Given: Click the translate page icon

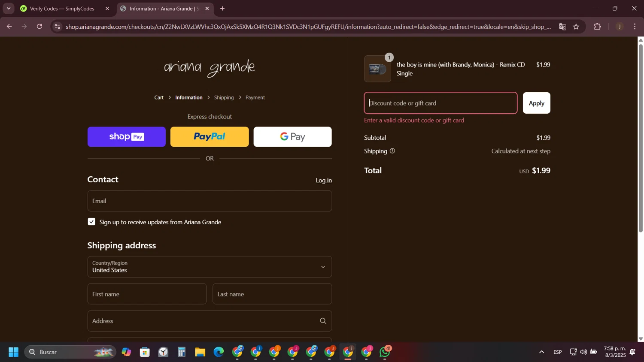Looking at the screenshot, I should pyautogui.click(x=562, y=27).
